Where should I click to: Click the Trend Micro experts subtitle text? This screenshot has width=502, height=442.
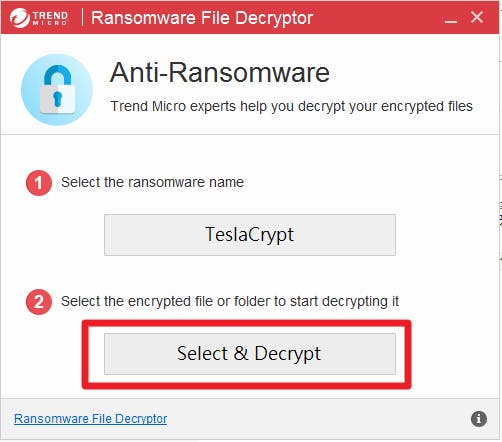(x=291, y=106)
